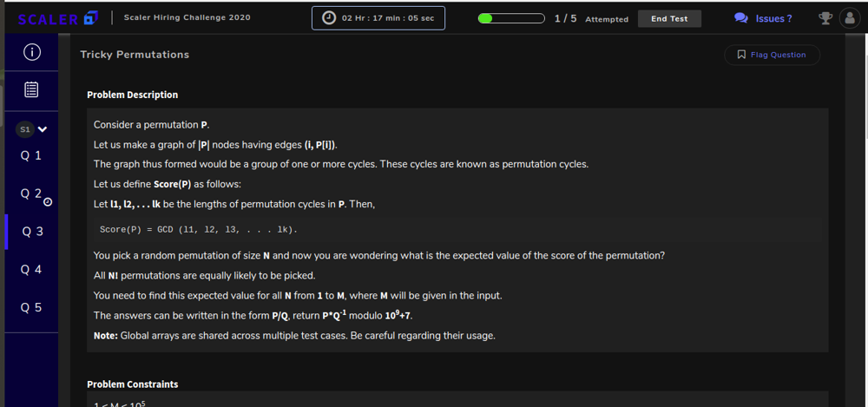
Task: Collapse the S1 section chevron
Action: pyautogui.click(x=43, y=129)
